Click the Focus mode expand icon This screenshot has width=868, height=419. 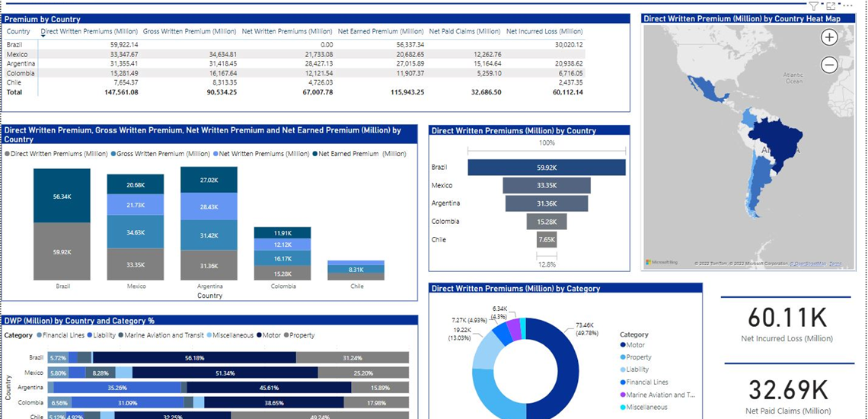click(x=831, y=6)
